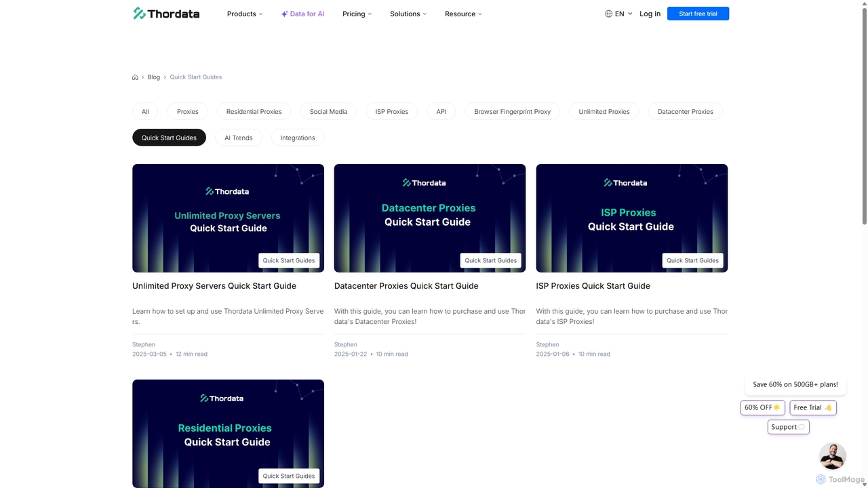Click the home icon in breadcrumb

pyautogui.click(x=135, y=77)
